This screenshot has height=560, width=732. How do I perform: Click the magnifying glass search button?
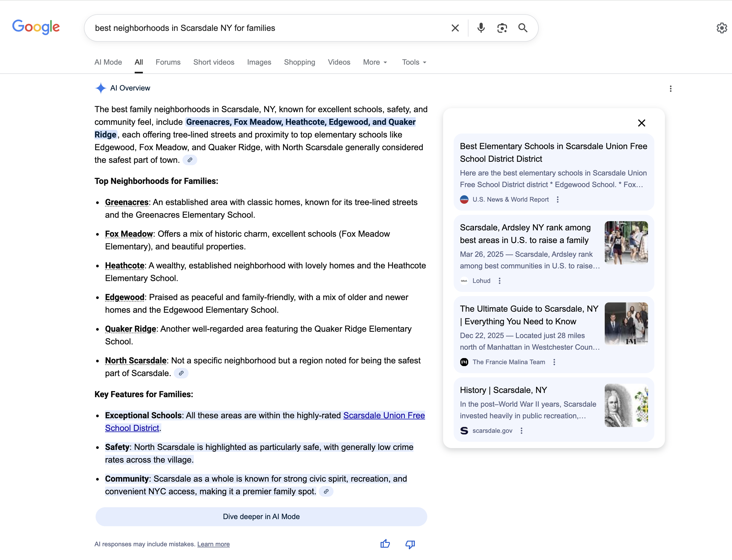tap(523, 28)
